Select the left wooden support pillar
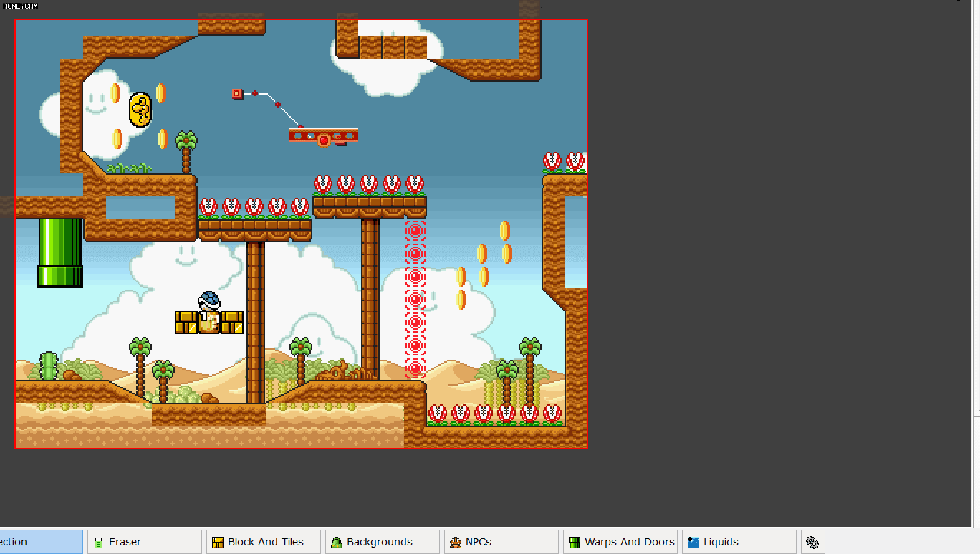This screenshot has height=554, width=980. (x=255, y=323)
